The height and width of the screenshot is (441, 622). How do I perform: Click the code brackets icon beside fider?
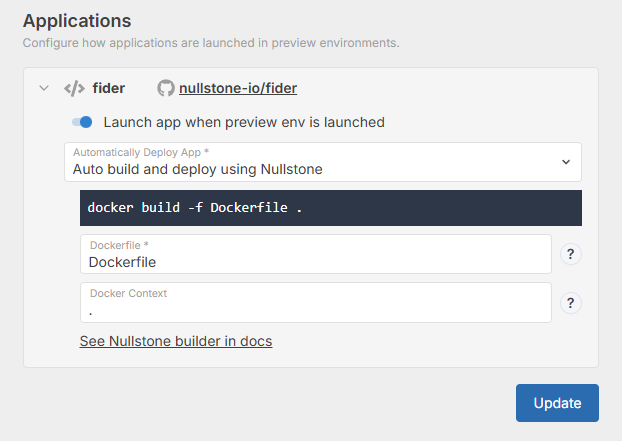(75, 88)
